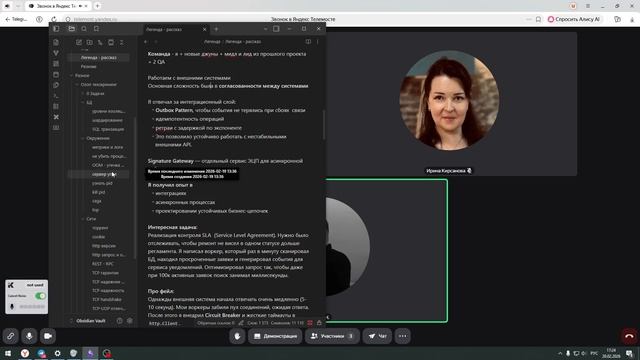Open vault settings gear next to Obsidian Vault
The image size is (640, 360).
click(x=130, y=321)
